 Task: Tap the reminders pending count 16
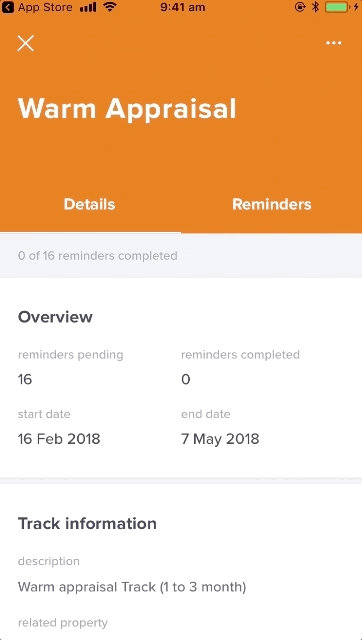(x=25, y=379)
